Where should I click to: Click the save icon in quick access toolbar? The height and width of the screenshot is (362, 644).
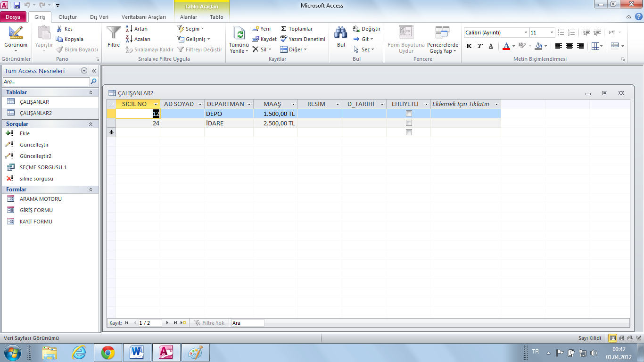pyautogui.click(x=17, y=5)
